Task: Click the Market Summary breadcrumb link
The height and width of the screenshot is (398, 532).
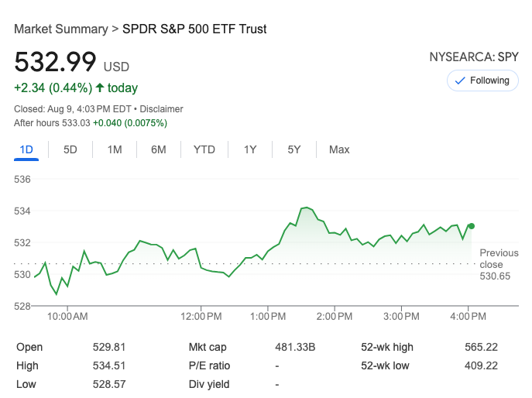Action: point(60,29)
